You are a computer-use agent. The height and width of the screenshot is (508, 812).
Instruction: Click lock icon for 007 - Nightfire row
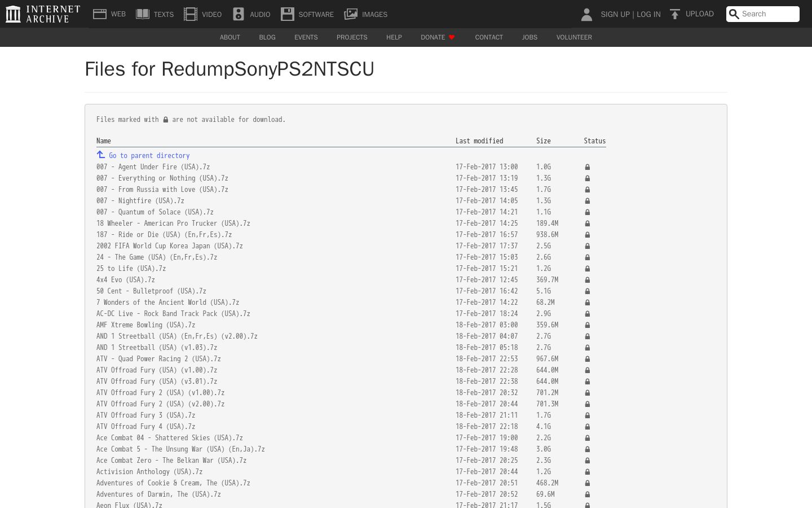coord(587,201)
